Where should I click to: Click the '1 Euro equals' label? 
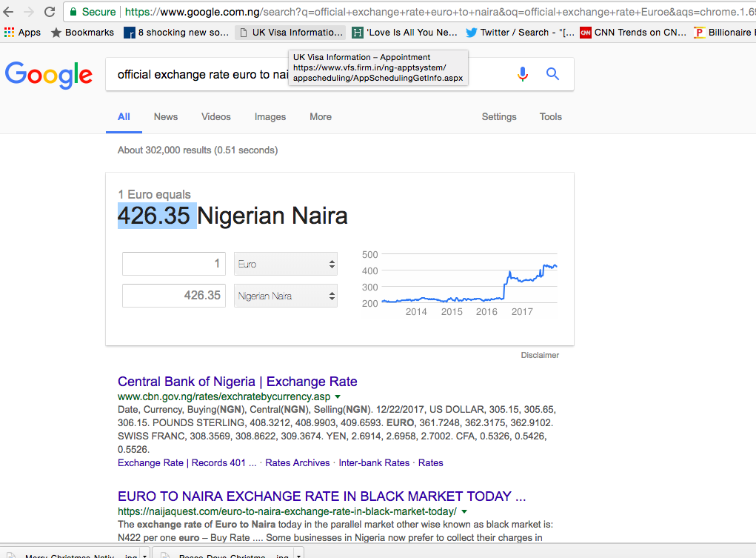pos(154,195)
